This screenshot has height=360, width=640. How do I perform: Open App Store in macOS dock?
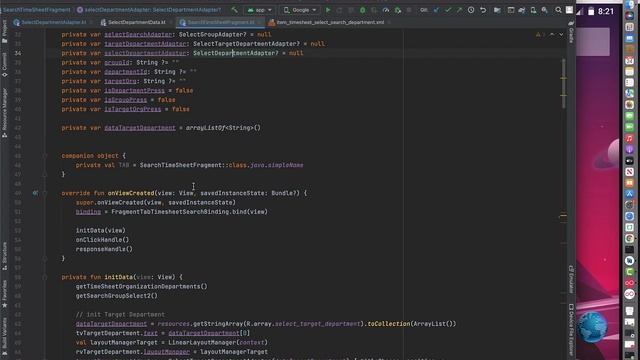click(x=629, y=194)
